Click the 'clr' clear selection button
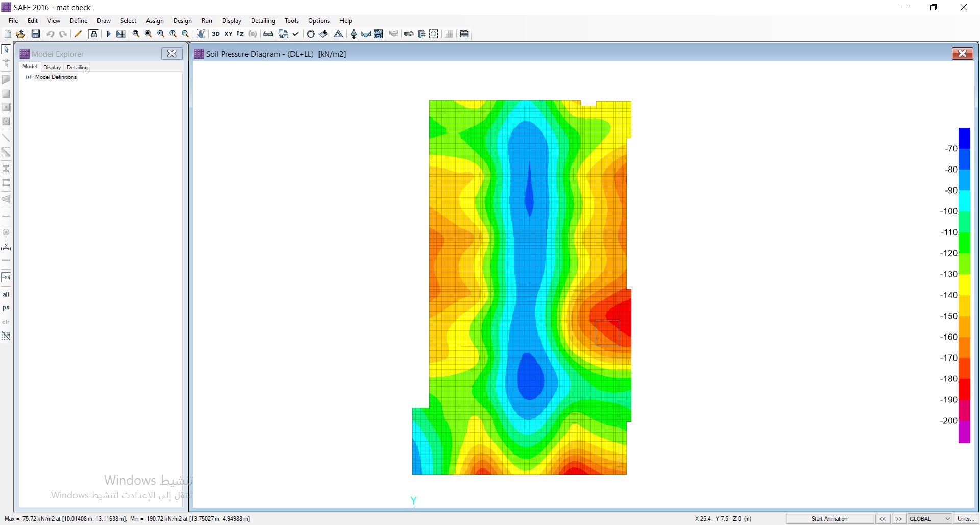The image size is (980, 525). (6, 322)
